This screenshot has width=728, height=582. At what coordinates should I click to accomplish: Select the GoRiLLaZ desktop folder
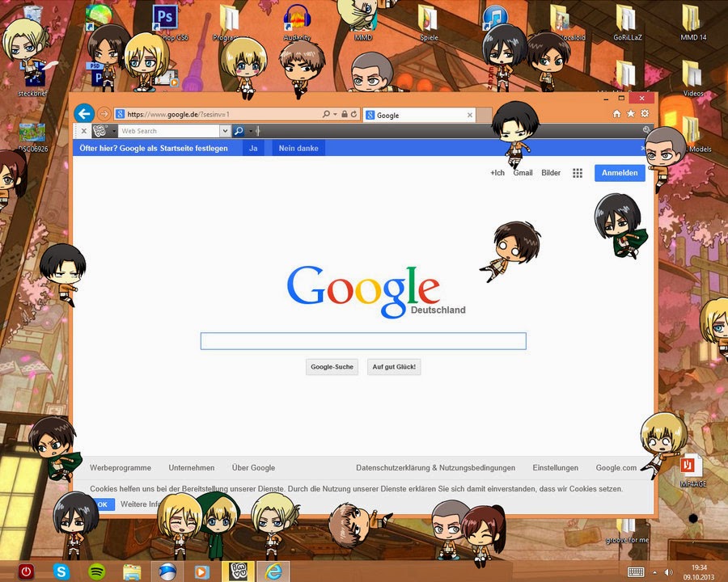627,23
